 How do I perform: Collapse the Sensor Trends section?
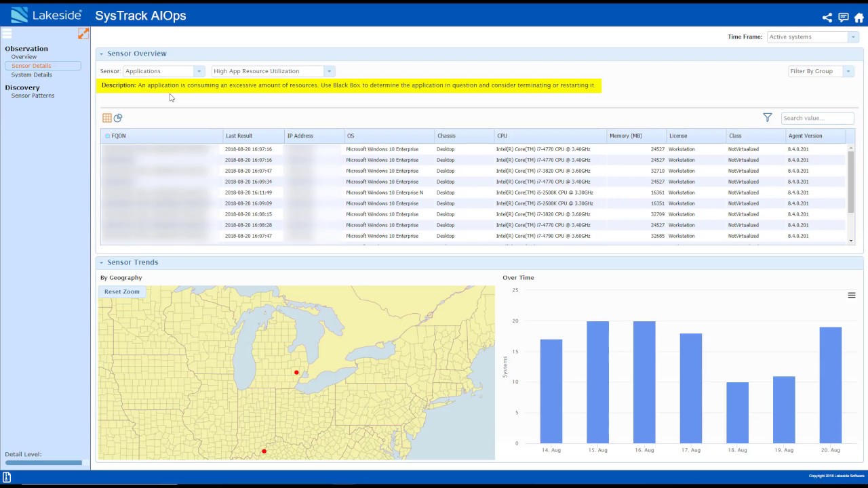tap(102, 262)
